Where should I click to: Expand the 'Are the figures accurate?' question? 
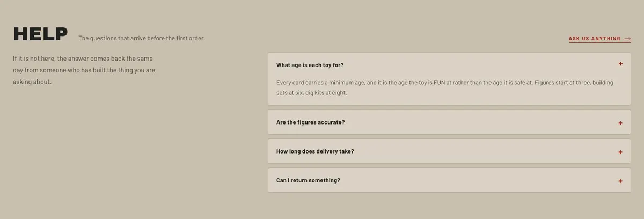coord(449,122)
